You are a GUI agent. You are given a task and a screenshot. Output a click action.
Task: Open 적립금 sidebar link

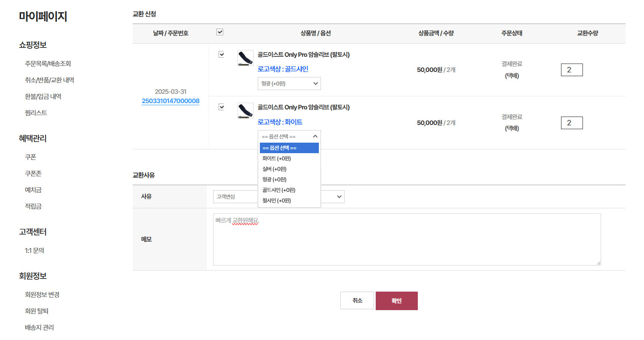pyautogui.click(x=33, y=206)
